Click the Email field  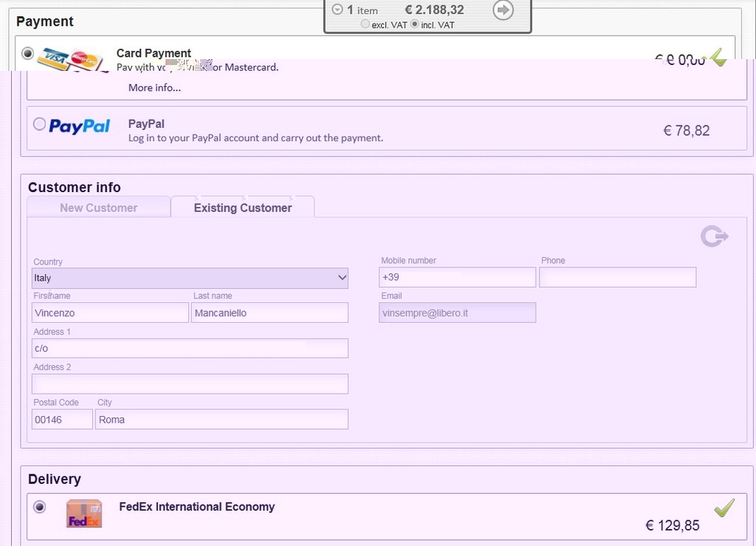click(x=458, y=313)
